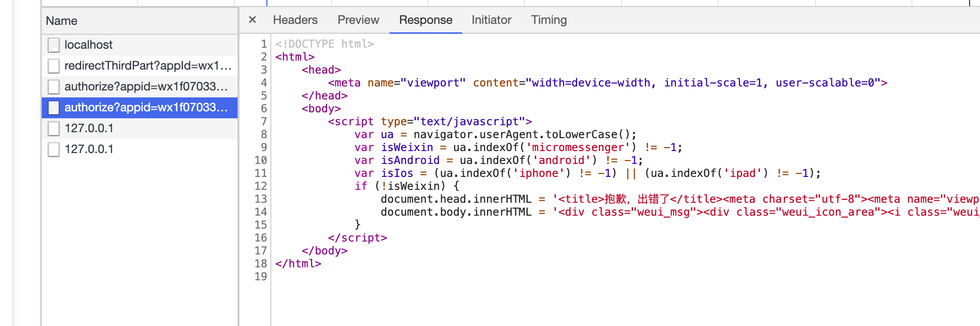This screenshot has height=326, width=980.
Task: Open the Initiator tab
Action: [x=491, y=20]
